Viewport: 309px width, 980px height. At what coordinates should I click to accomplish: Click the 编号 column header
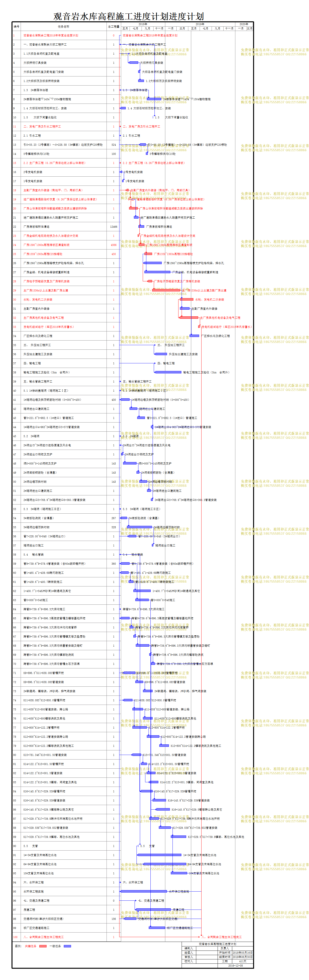click(x=16, y=27)
